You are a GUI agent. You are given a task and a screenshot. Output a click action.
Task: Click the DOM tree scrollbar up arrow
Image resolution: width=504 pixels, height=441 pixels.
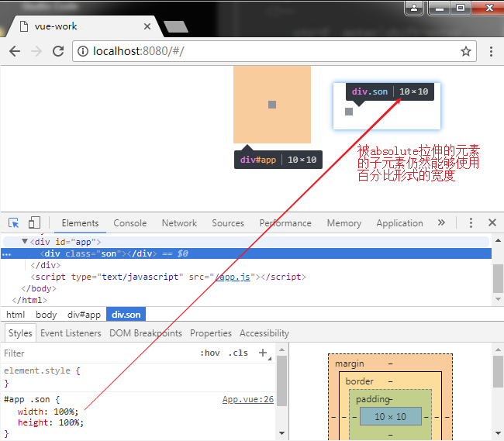(x=498, y=240)
